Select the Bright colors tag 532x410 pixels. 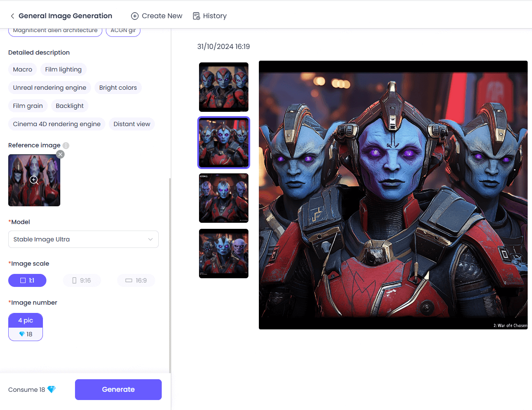[x=118, y=88]
